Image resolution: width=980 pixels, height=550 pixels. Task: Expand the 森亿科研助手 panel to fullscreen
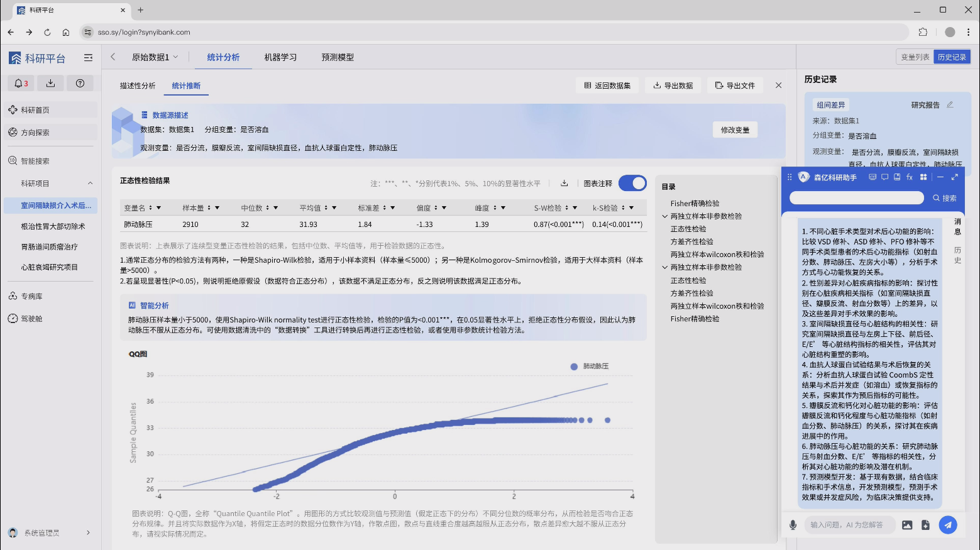954,177
